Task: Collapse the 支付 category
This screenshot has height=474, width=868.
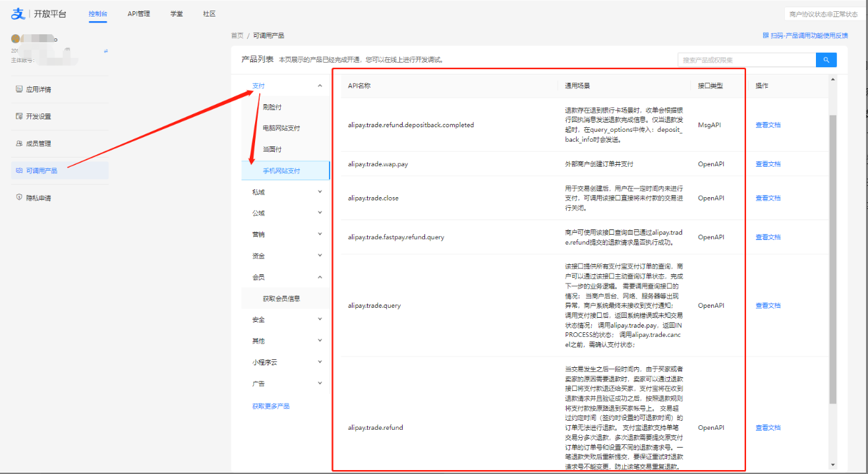Action: pyautogui.click(x=320, y=86)
